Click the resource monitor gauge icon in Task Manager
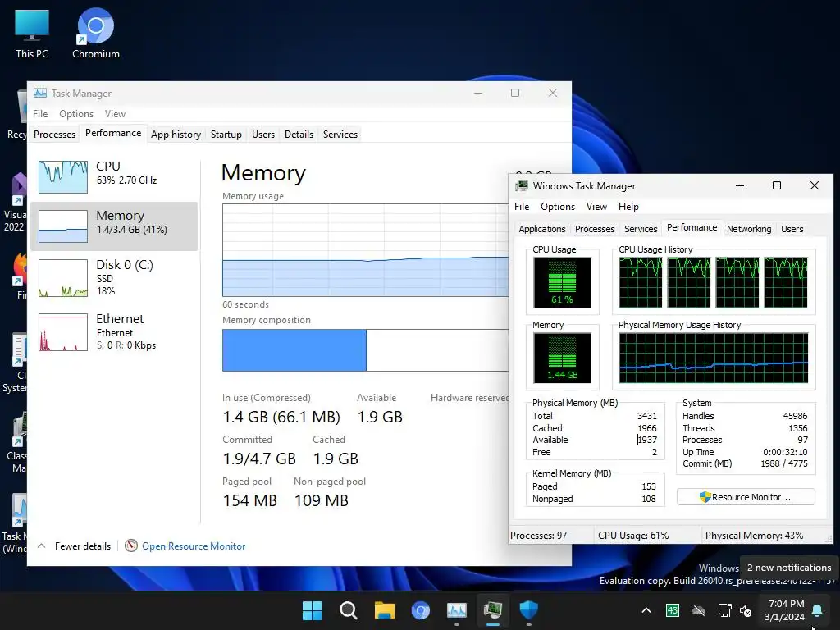This screenshot has width=840, height=630. click(131, 546)
